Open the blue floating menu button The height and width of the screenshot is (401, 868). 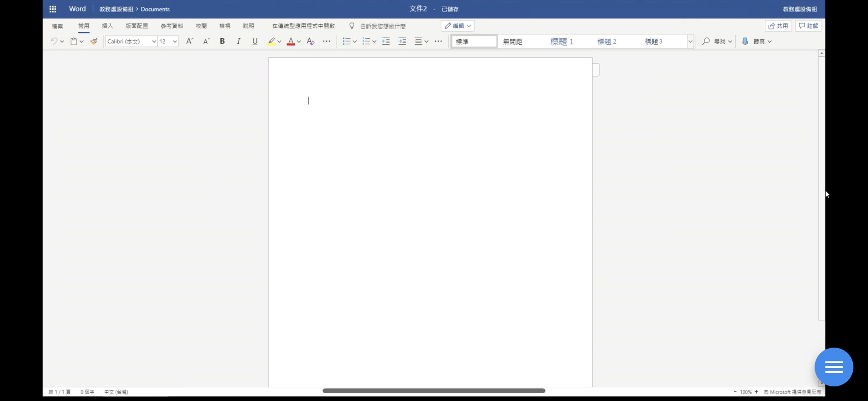(x=834, y=367)
